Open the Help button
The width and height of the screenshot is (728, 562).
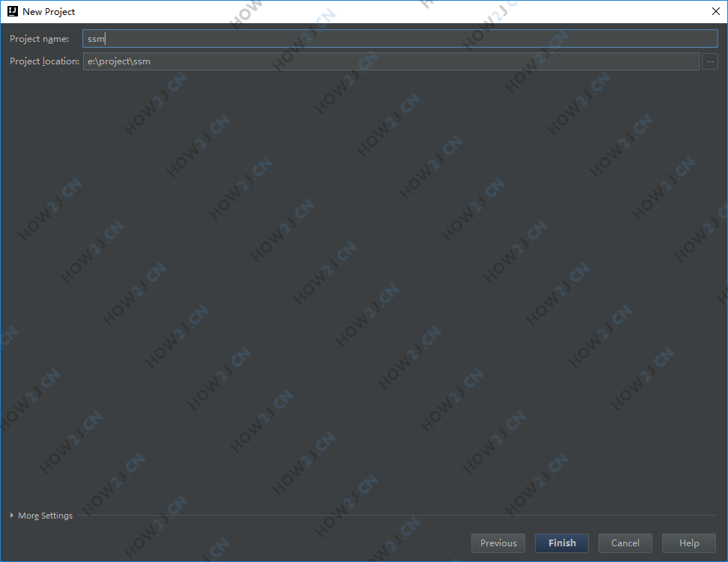[689, 543]
